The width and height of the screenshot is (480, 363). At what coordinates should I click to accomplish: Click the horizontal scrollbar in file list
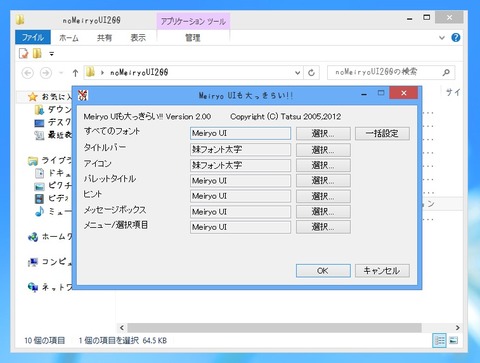tap(274, 327)
